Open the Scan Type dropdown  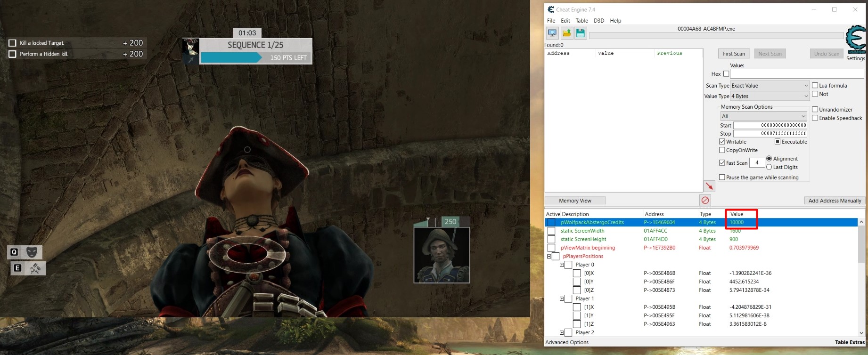(770, 86)
